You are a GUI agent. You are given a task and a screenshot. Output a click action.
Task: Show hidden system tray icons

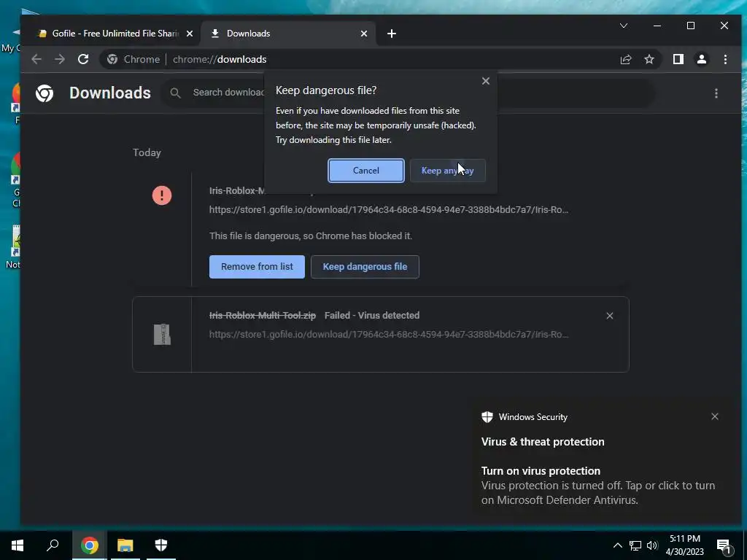click(x=617, y=545)
